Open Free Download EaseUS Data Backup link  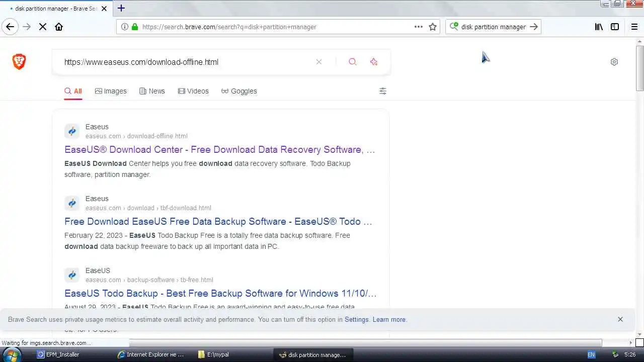point(218,221)
